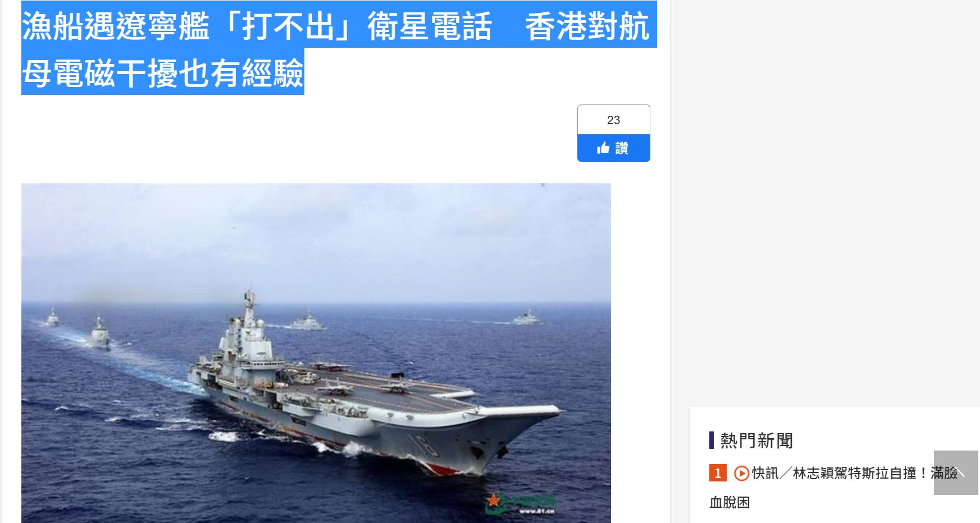
Task: Click the rightmost escort ship in photo
Action: [527, 318]
